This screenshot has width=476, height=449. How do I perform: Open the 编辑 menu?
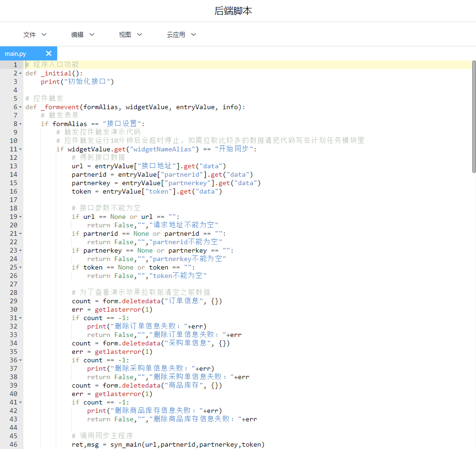(x=83, y=35)
